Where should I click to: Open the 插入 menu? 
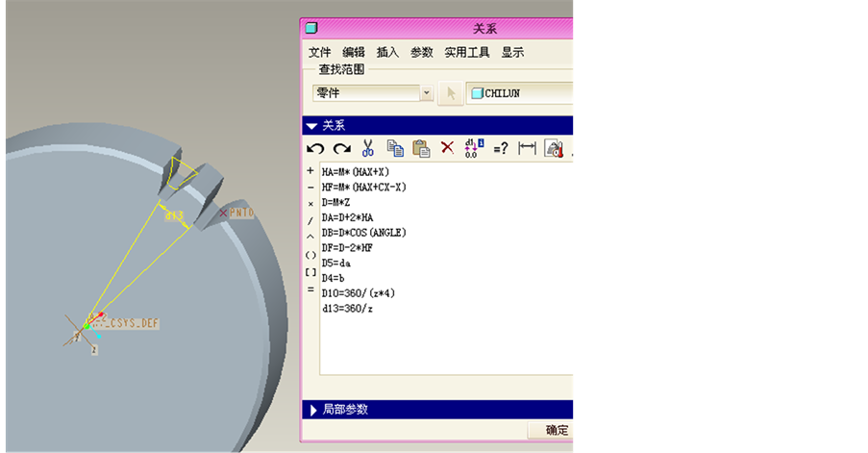(387, 53)
